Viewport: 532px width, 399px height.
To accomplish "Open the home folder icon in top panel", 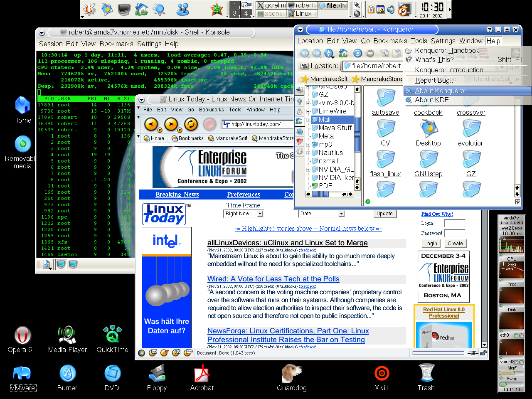I will (x=141, y=9).
